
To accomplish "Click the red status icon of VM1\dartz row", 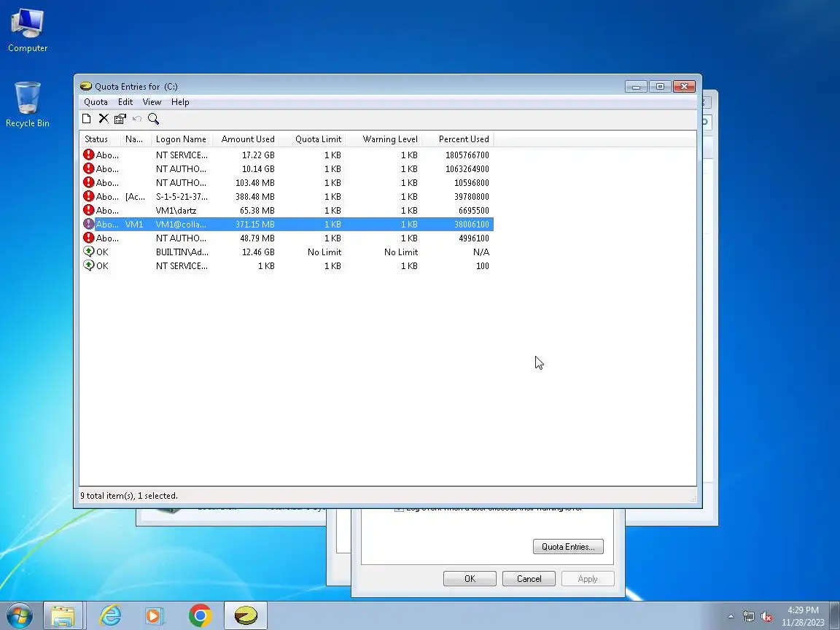I will 89,211.
